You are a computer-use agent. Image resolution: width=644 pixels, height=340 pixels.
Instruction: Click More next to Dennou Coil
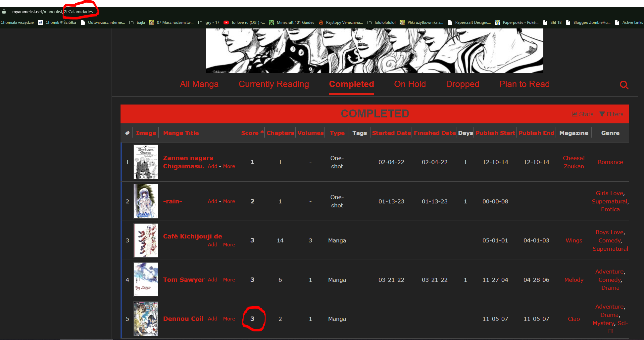pyautogui.click(x=229, y=319)
